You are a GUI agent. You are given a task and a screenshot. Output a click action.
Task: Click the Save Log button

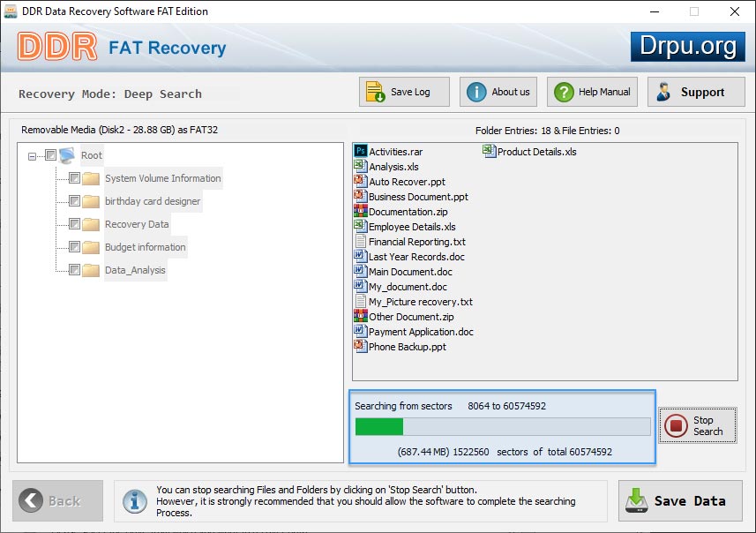(x=404, y=92)
